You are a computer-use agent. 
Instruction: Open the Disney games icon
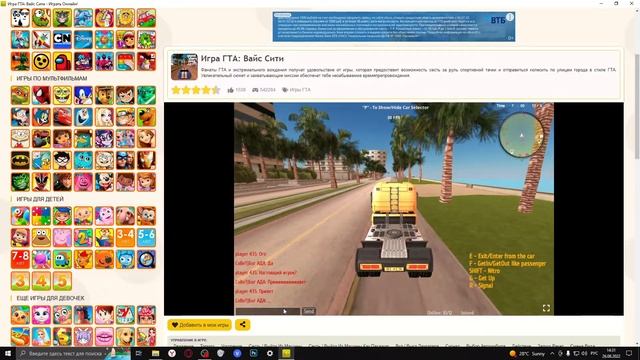(x=83, y=40)
